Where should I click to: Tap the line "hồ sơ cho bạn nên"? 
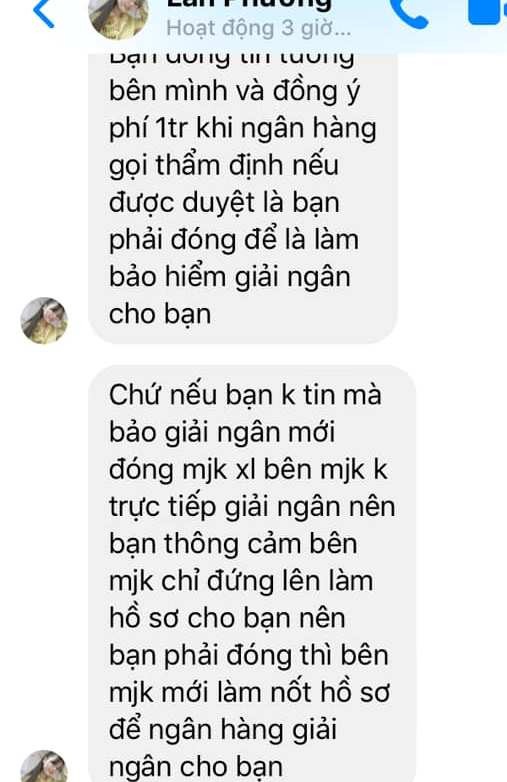pos(227,618)
